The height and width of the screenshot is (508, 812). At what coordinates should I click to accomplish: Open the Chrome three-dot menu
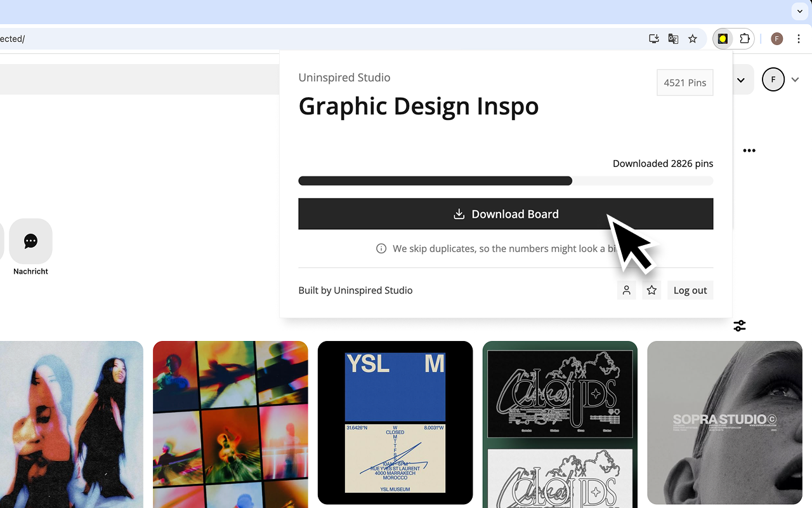(x=799, y=39)
